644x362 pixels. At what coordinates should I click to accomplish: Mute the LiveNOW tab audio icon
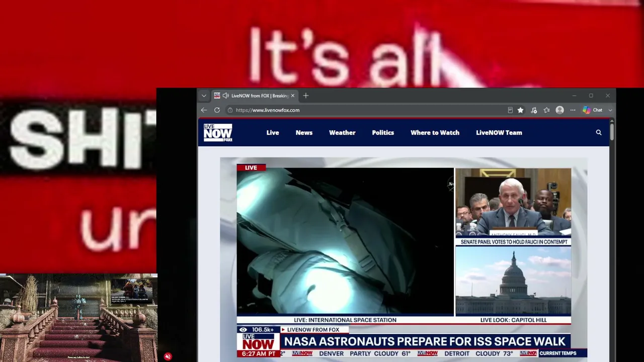[x=226, y=96]
